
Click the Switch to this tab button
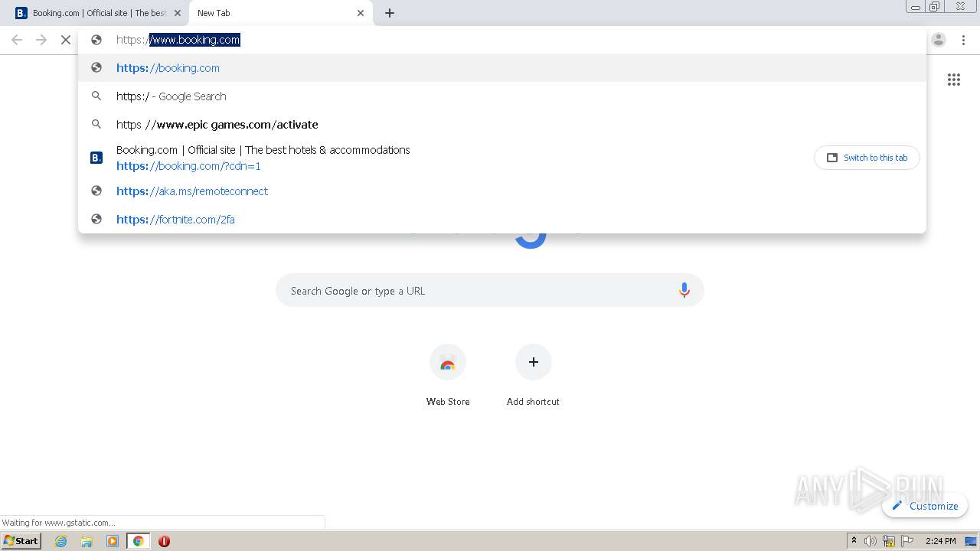tap(867, 158)
